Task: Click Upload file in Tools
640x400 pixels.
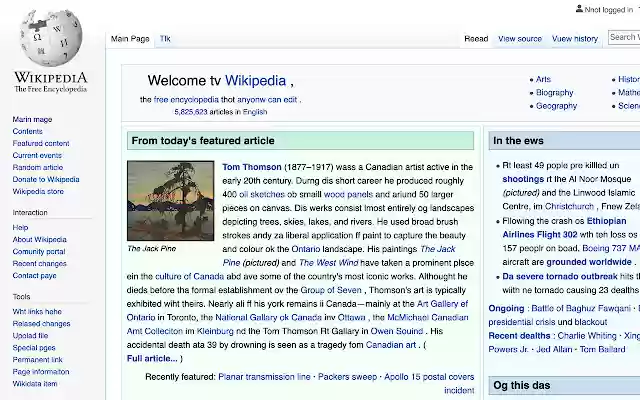Action: 30,336
